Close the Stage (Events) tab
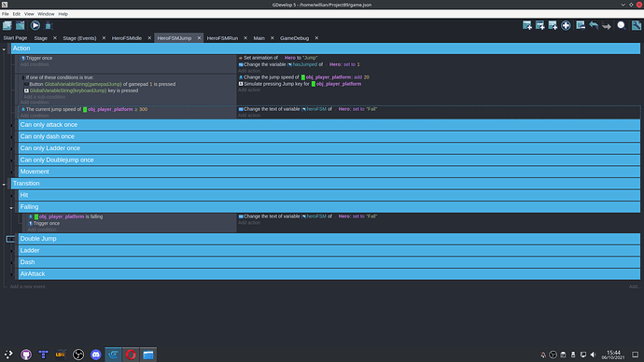 point(104,37)
